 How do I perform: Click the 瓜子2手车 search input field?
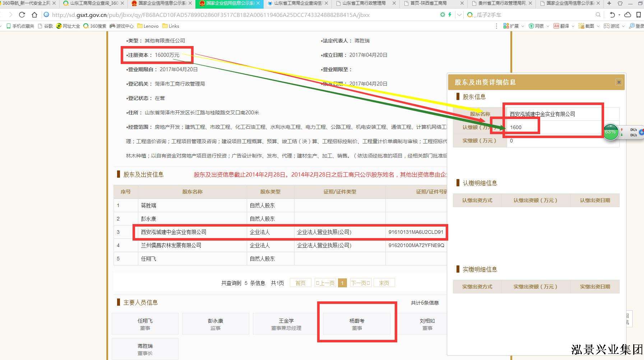pyautogui.click(x=532, y=15)
